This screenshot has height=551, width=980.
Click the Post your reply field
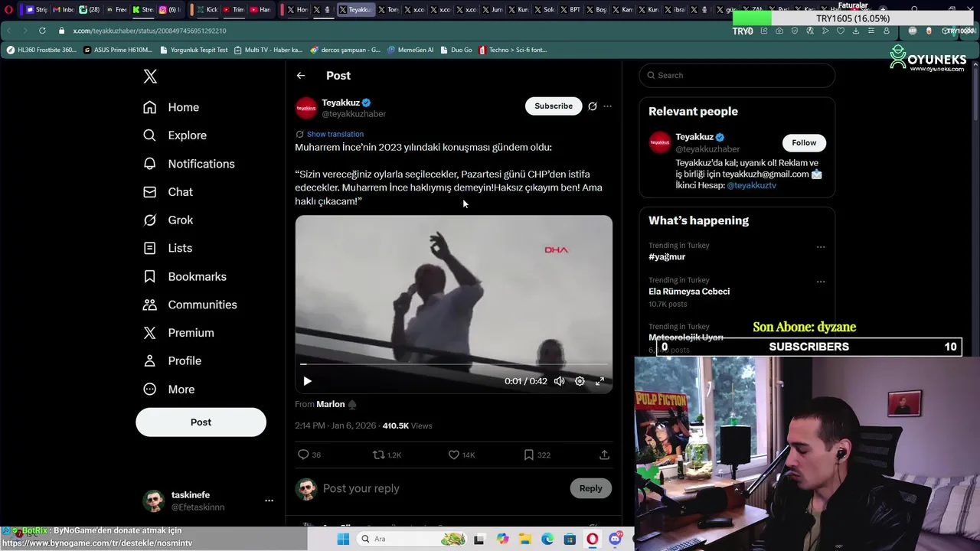coord(443,488)
